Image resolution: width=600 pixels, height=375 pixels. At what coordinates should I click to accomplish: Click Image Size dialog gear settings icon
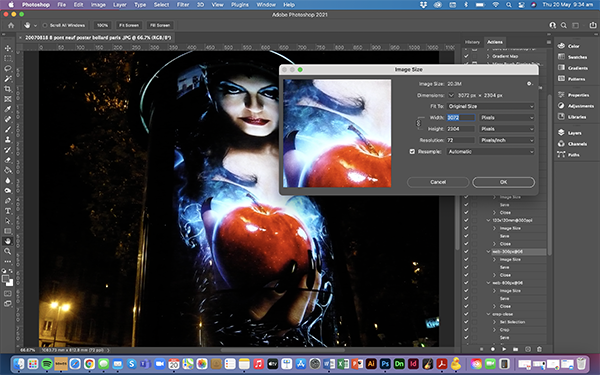[529, 83]
